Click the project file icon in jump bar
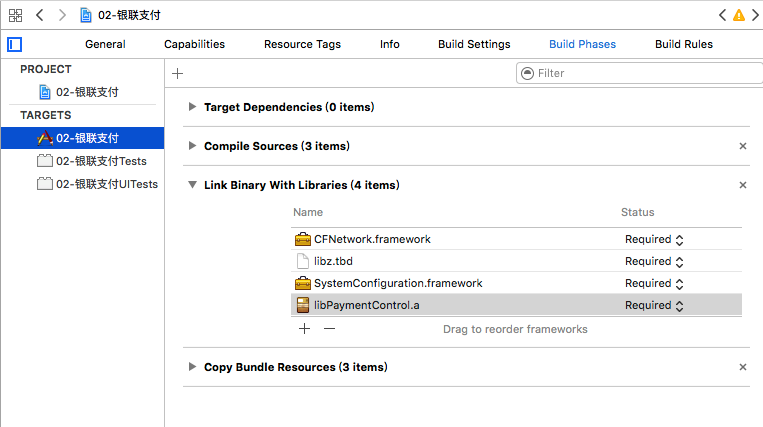The image size is (763, 427). coord(86,16)
